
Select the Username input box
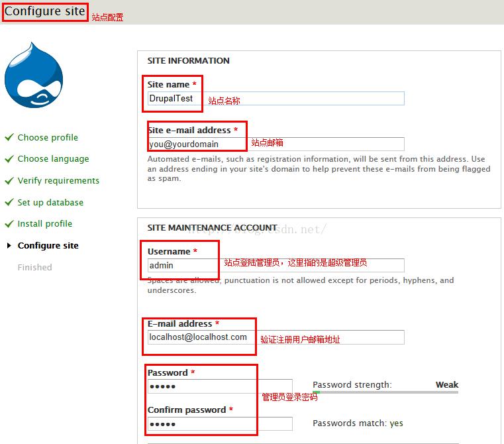pos(275,265)
